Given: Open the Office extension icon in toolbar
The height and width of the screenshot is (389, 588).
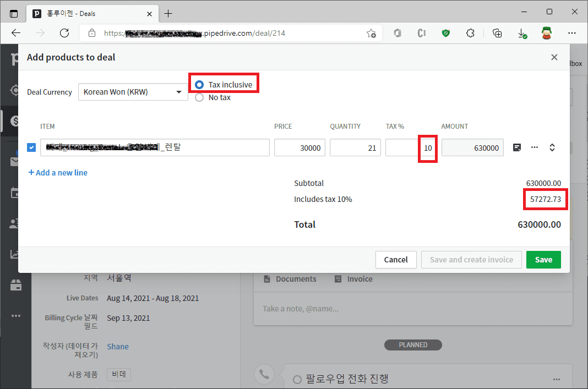Looking at the screenshot, I should pyautogui.click(x=398, y=34).
